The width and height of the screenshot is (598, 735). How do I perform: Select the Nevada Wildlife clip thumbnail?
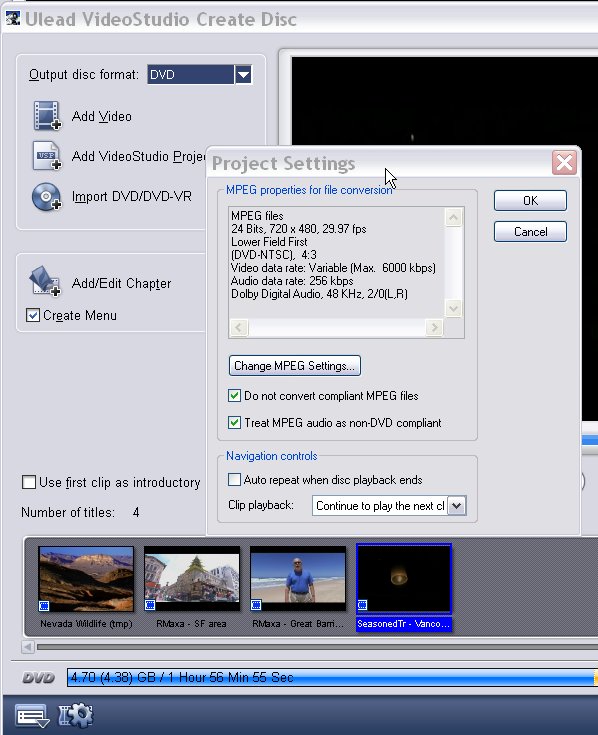pos(86,579)
